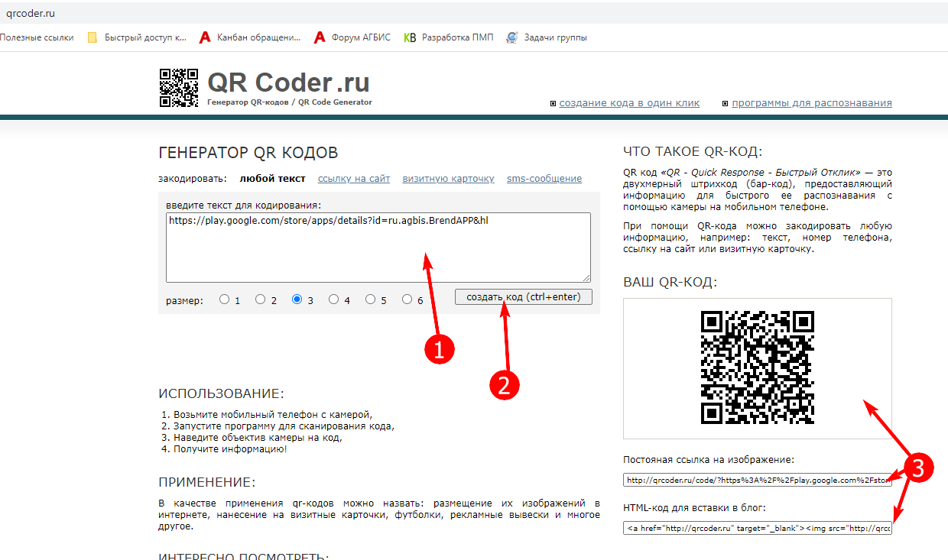Switch to the 'ссылку на сайт' encoding tab
Image resolution: width=948 pixels, height=560 pixels.
tap(354, 178)
